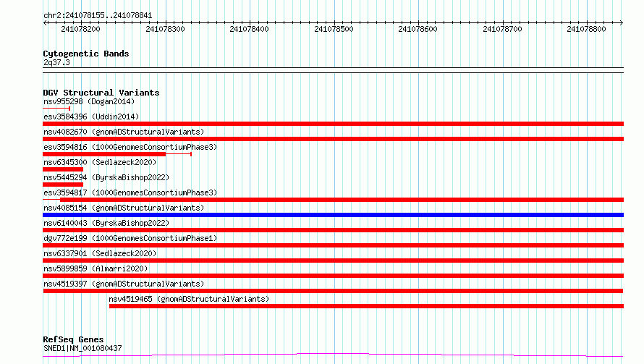
Task: Click the red bar below nsv5899859
Action: 333,276
